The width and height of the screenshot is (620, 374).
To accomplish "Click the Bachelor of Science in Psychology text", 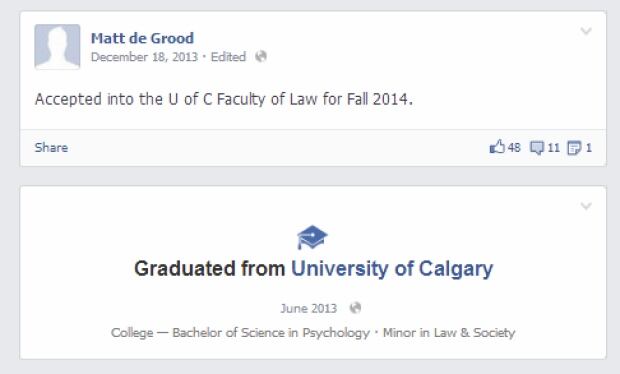I will pos(271,332).
